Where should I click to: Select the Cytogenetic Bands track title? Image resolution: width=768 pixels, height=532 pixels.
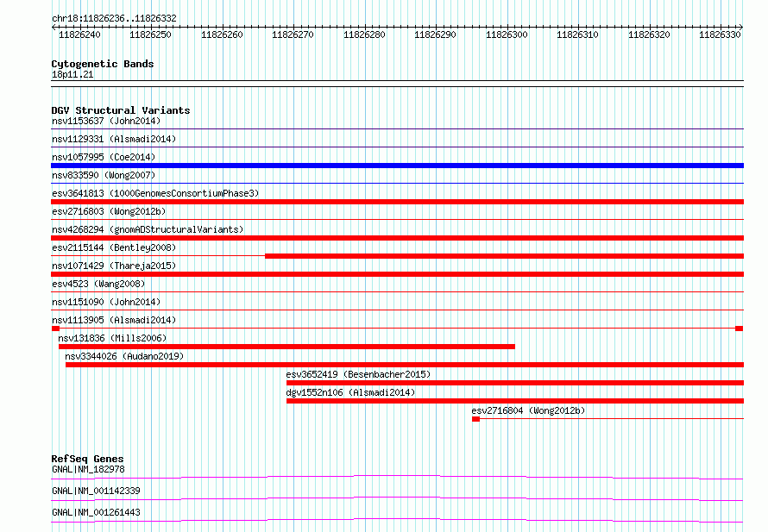[103, 64]
